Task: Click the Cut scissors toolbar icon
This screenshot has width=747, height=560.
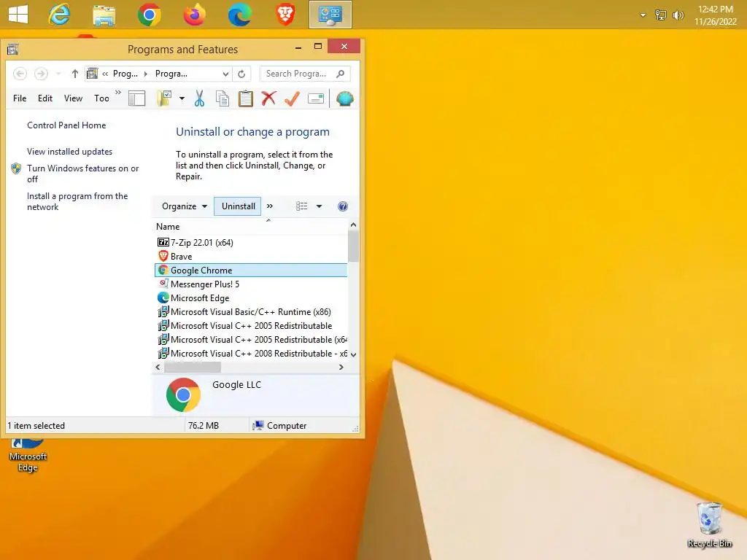Action: (199, 98)
